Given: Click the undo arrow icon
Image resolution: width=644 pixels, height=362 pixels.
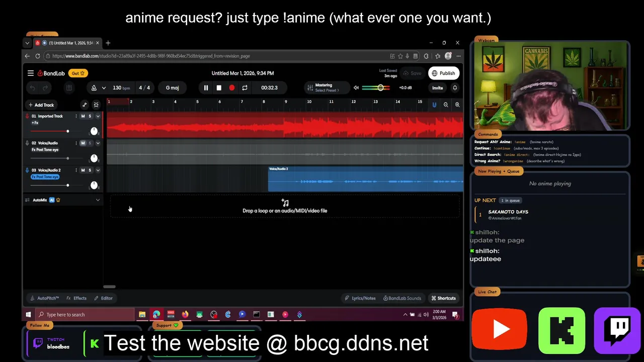Looking at the screenshot, I should pos(32,88).
